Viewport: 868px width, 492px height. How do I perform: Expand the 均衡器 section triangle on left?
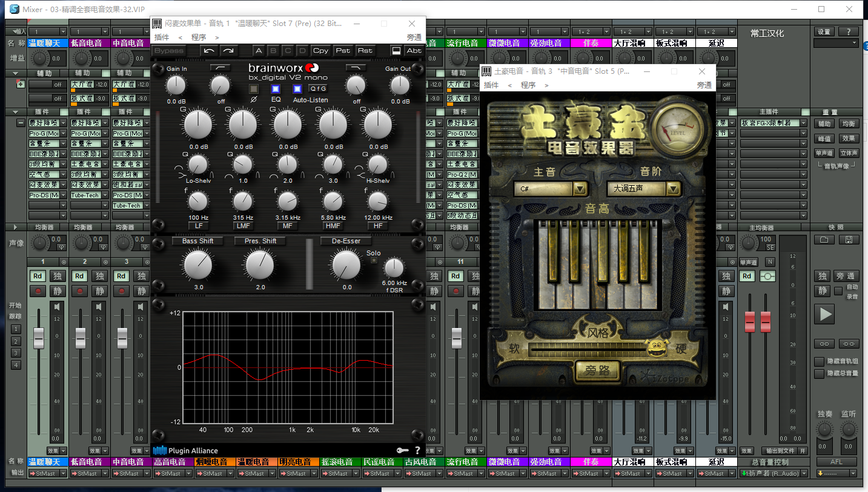[x=15, y=228]
